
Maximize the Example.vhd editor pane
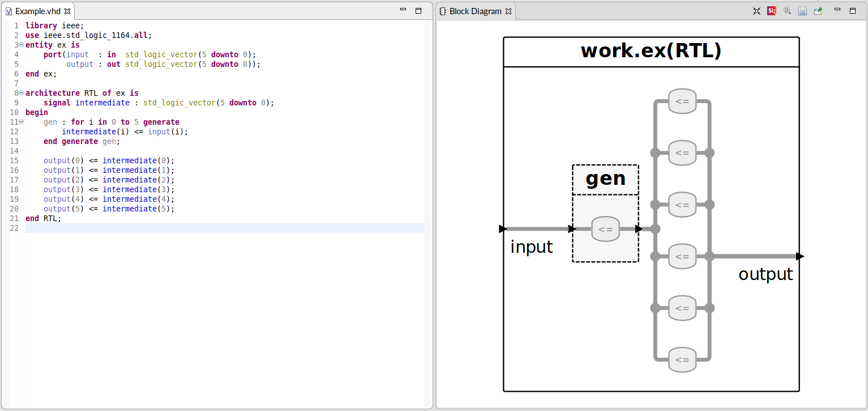[x=418, y=10]
